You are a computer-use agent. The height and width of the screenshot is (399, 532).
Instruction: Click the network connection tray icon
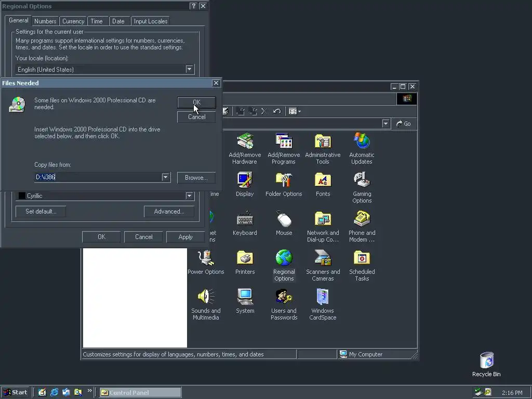tap(478, 392)
